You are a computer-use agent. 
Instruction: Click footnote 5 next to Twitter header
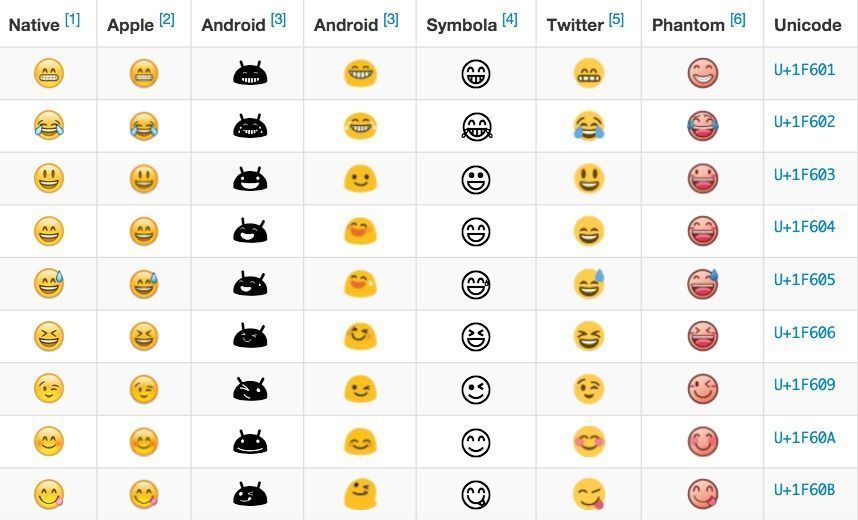click(x=617, y=20)
